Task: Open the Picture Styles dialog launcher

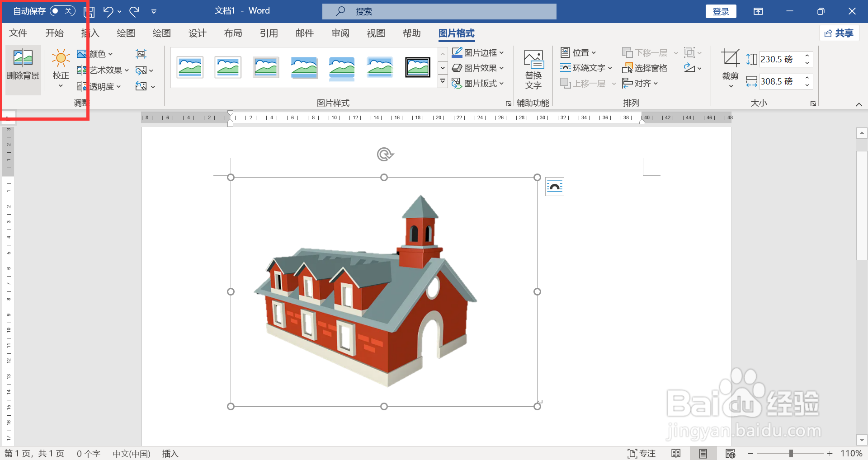Action: (509, 103)
